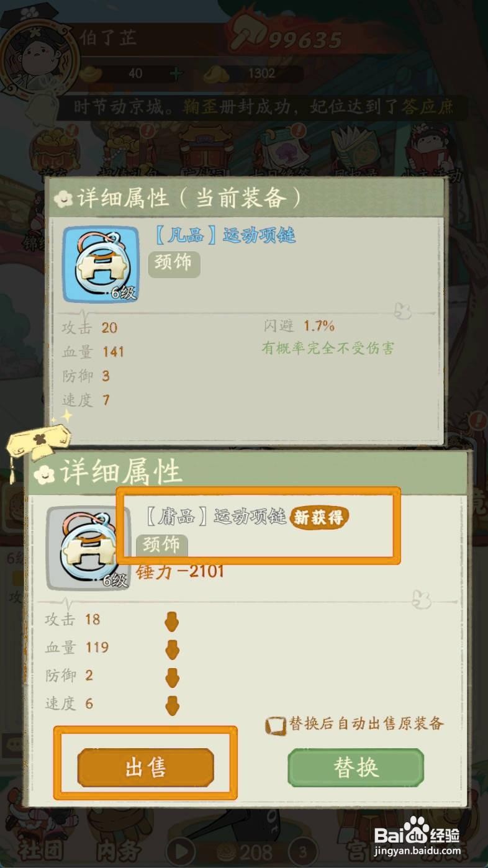
Task: Tap the down arrow beside 速度 6
Action: 172,705
